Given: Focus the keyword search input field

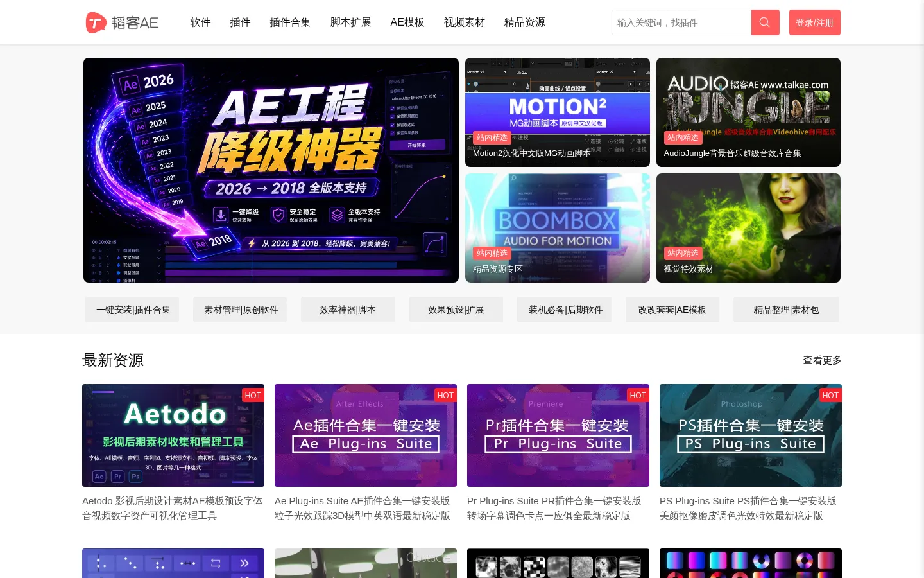Looking at the screenshot, I should pos(681,22).
